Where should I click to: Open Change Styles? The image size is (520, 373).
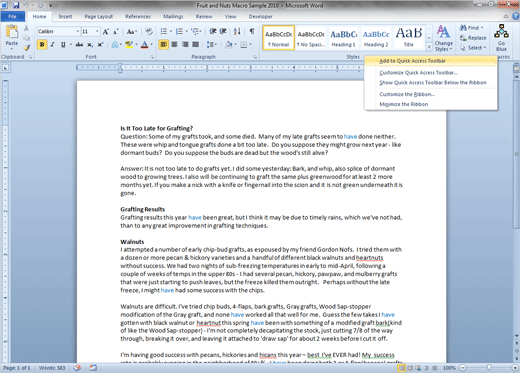[x=443, y=39]
